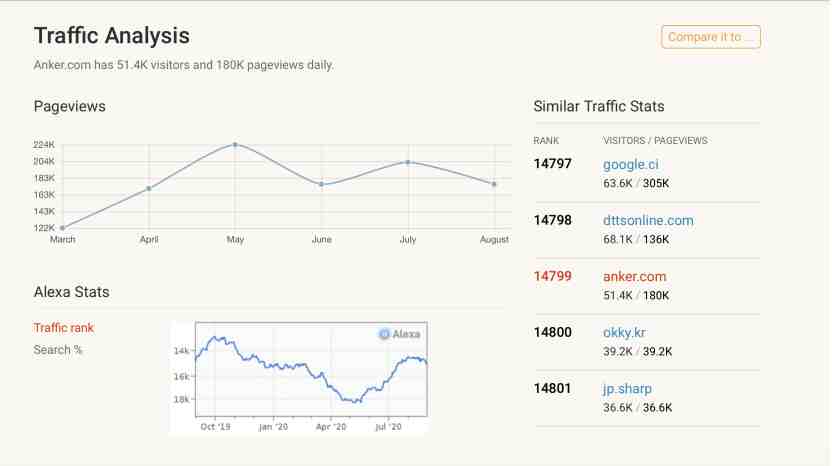Click the July data point on the pageviews chart

[408, 162]
